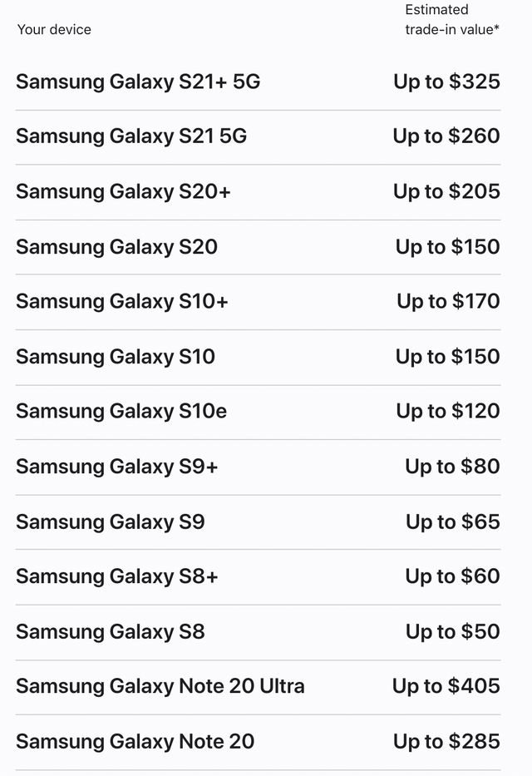Click the Samsung Galaxy Note 20 device name
532x776 pixels.
[x=135, y=741]
